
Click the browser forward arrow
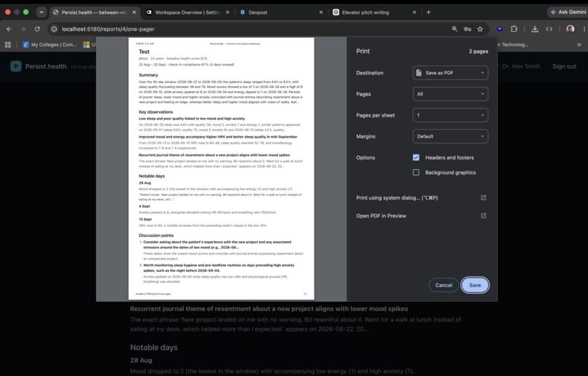tap(23, 29)
